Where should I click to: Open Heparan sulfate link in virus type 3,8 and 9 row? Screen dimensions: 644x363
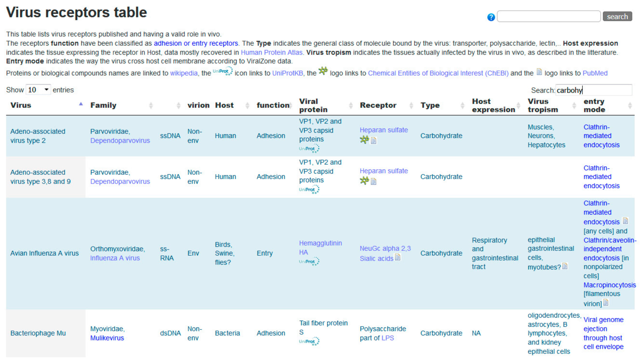[384, 171]
